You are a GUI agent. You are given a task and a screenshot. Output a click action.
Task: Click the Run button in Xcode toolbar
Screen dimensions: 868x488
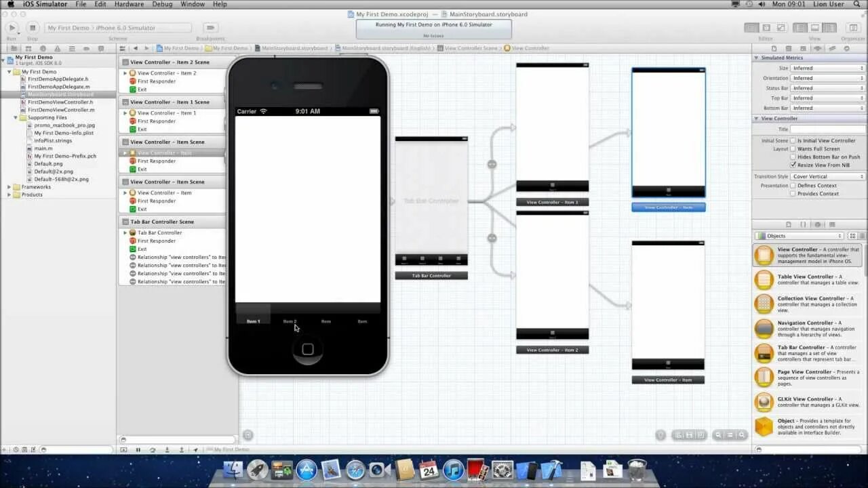click(12, 28)
